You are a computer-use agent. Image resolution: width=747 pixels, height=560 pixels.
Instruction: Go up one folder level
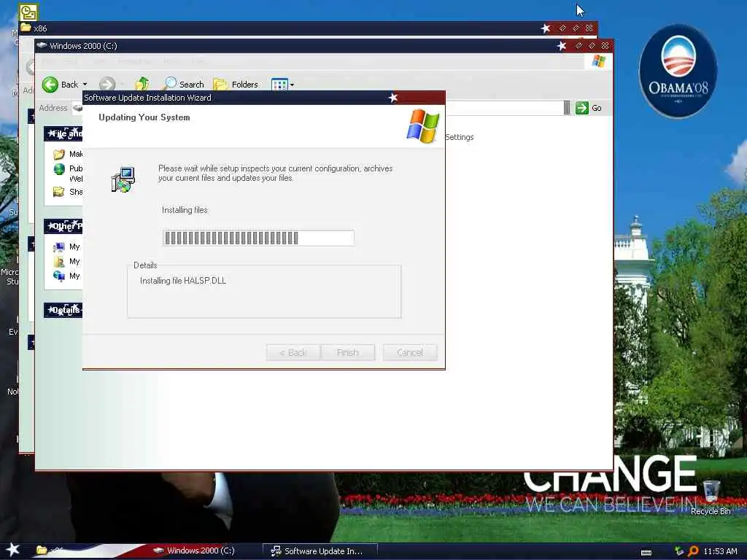[x=142, y=84]
